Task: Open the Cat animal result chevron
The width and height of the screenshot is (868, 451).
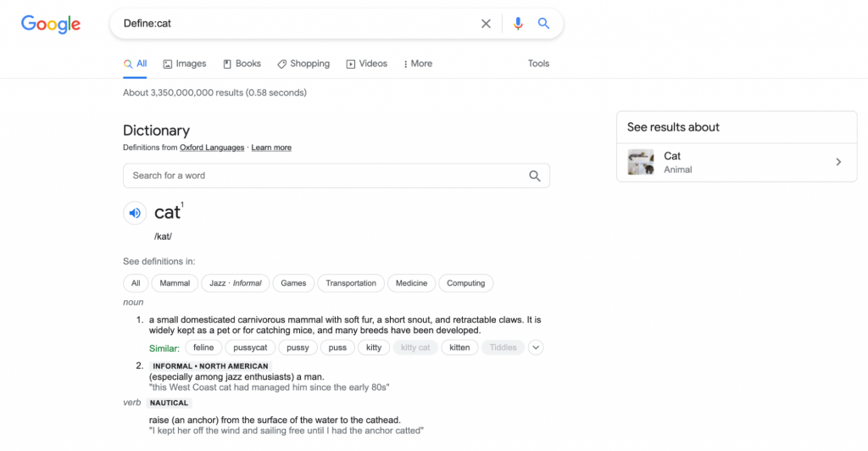Action: point(838,162)
